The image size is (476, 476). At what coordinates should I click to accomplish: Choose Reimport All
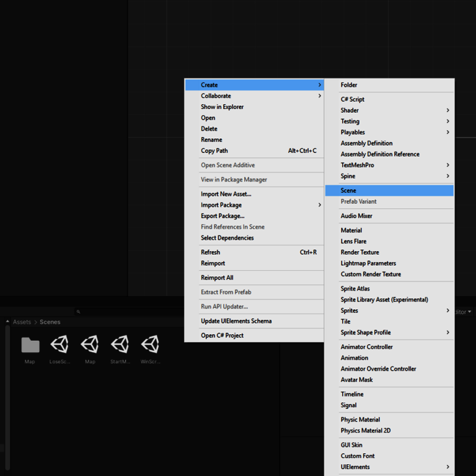tap(254, 278)
